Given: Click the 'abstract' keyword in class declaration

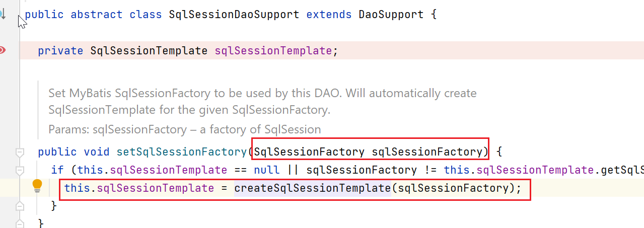Looking at the screenshot, I should 97,14.
